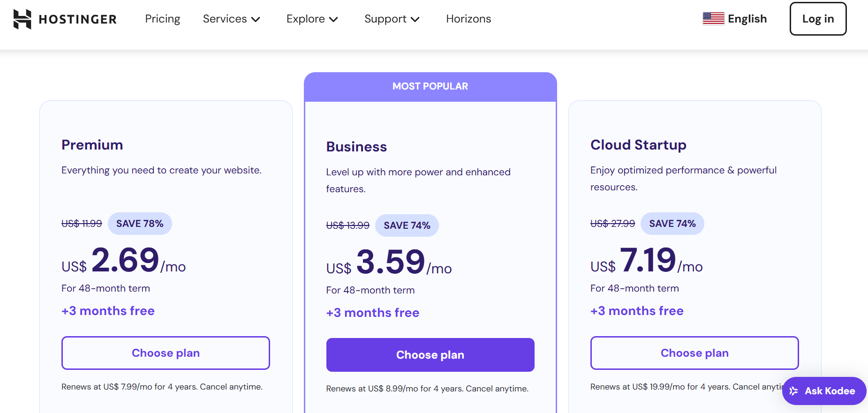Click Business's +3 months free text
Image resolution: width=868 pixels, height=413 pixels.
point(373,313)
